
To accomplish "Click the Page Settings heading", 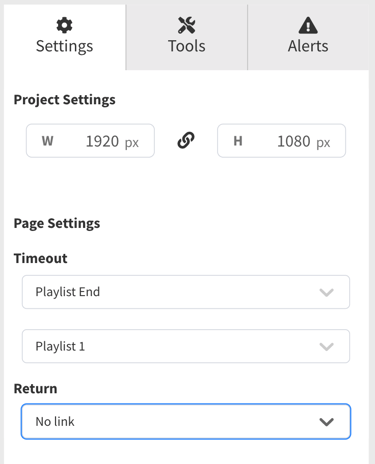I will pyautogui.click(x=57, y=223).
